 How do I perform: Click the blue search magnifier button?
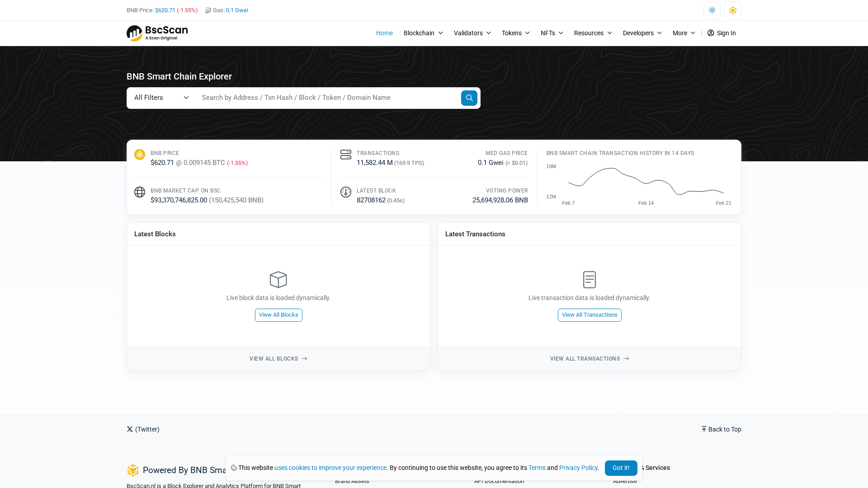469,98
